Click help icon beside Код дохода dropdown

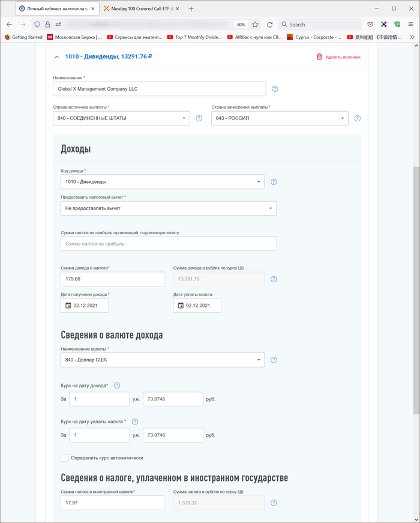[x=275, y=181]
